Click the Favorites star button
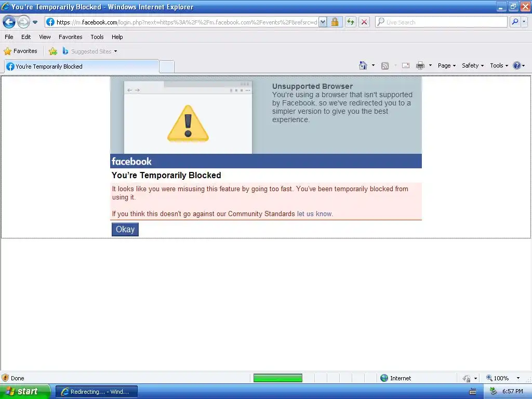This screenshot has width=532, height=399. tap(20, 51)
